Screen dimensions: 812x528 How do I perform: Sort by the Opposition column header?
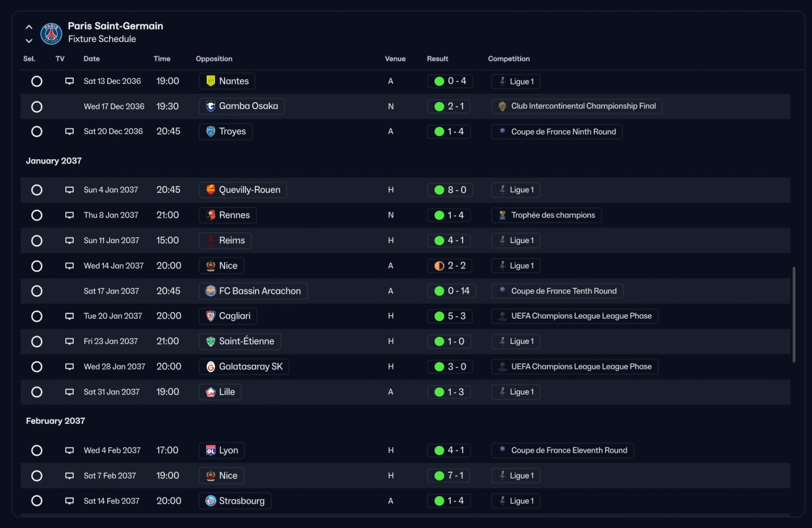pos(214,58)
